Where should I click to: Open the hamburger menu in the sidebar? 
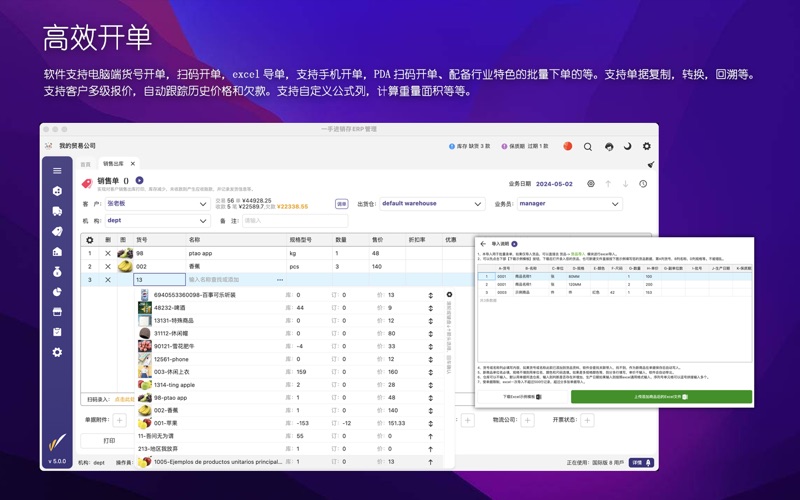coord(57,171)
